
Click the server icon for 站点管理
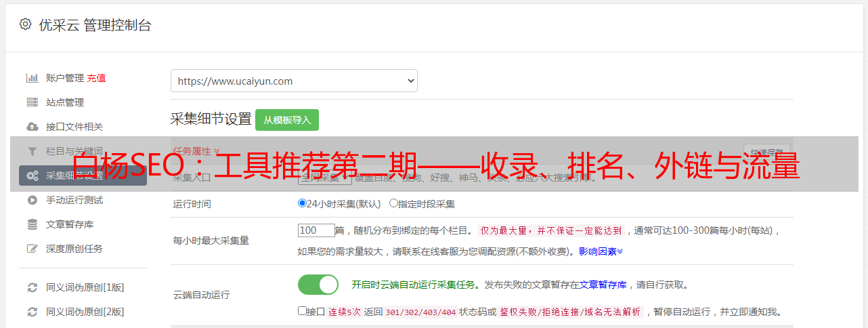(x=32, y=102)
